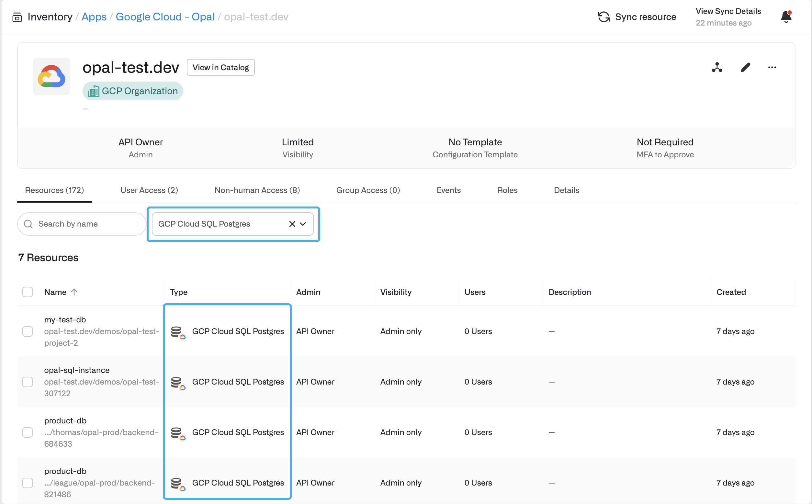The height and width of the screenshot is (504, 812).
Task: Click the database icon for my-test-db
Action: pos(177,332)
